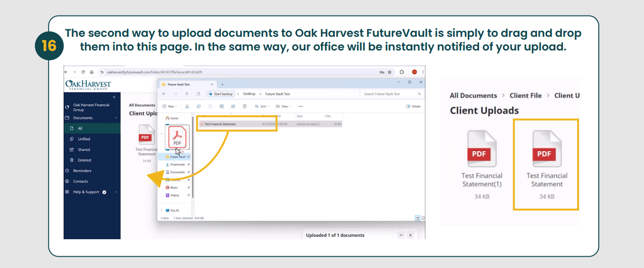Viewport: 644px width, 268px height.
Task: Click the browser forward arrow
Action: pos(74,72)
